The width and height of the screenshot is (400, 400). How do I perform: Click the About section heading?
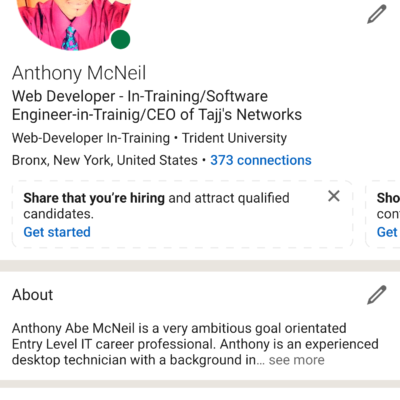click(33, 295)
